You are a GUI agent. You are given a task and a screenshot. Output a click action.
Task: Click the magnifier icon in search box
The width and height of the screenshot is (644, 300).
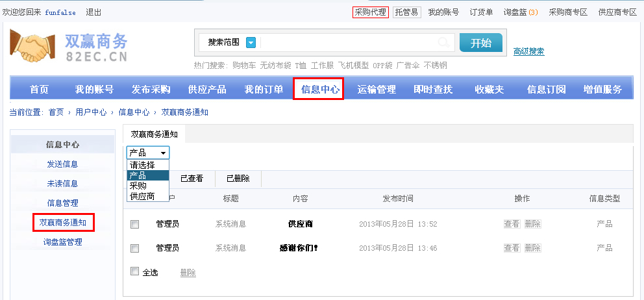443,43
